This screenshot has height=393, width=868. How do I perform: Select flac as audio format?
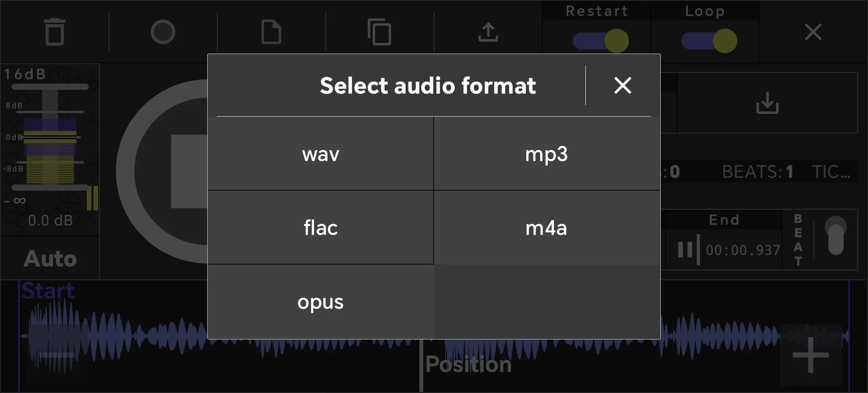pyautogui.click(x=321, y=227)
